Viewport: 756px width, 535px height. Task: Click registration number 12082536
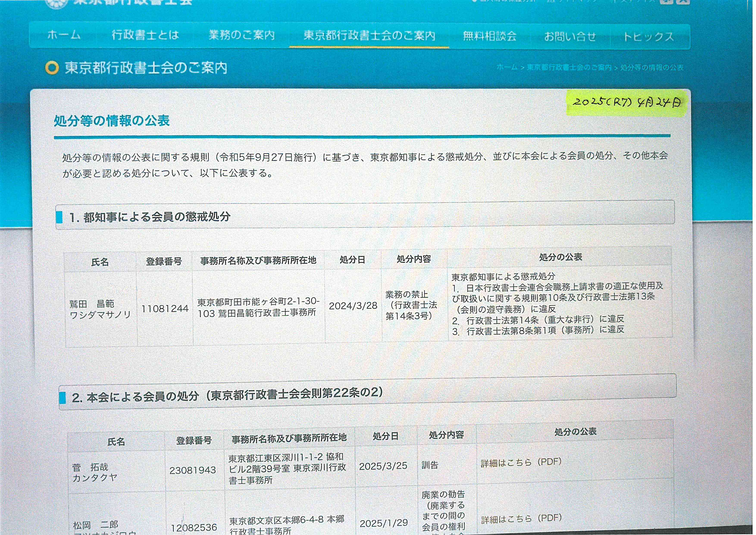[194, 528]
